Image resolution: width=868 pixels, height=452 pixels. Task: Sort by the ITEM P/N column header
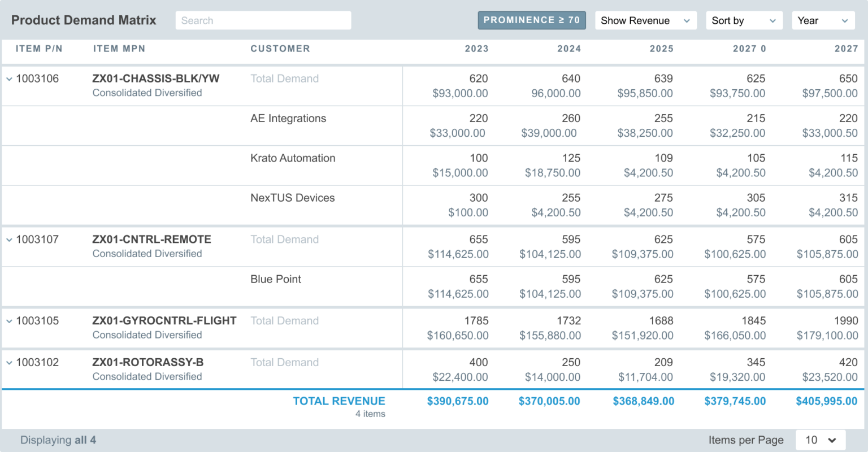pyautogui.click(x=39, y=49)
